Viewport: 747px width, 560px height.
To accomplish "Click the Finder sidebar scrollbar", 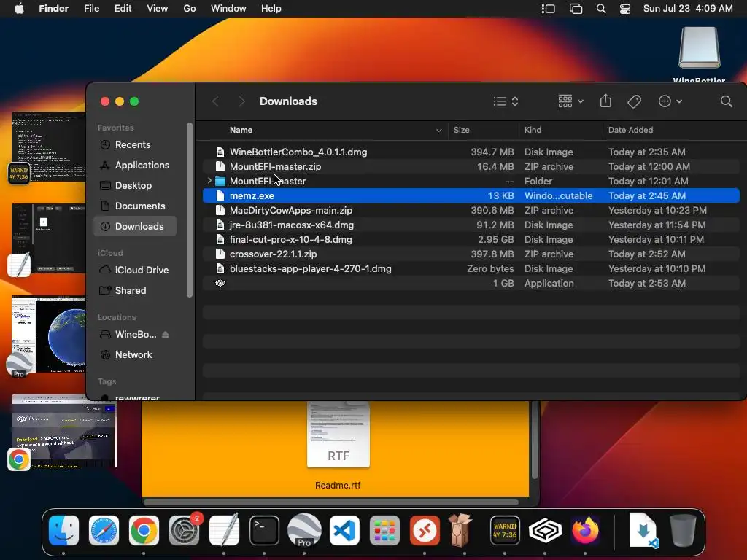I will coord(190,210).
